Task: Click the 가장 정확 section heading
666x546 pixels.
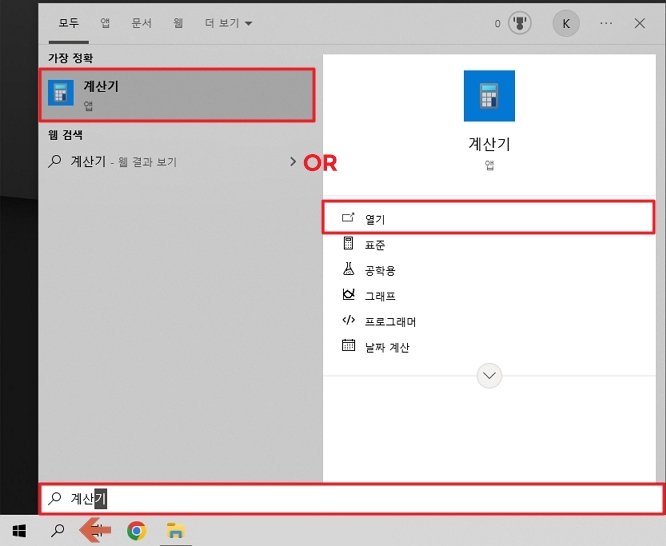Action: click(71, 58)
